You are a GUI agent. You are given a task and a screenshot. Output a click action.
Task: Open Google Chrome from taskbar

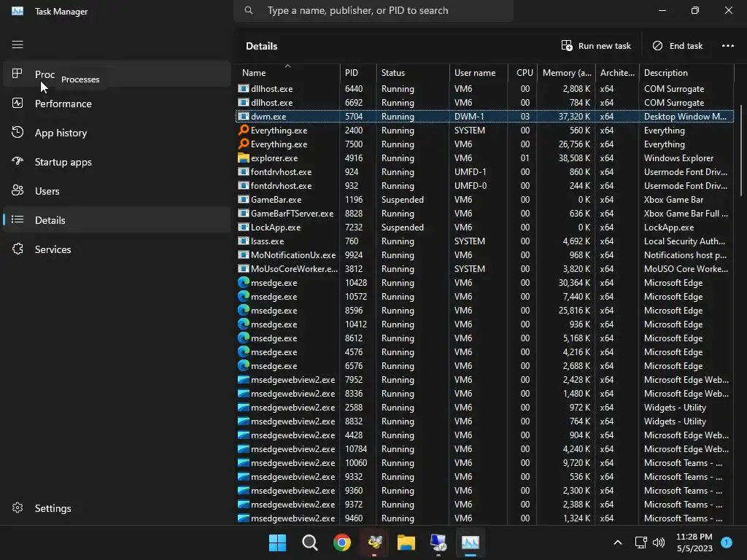click(342, 542)
